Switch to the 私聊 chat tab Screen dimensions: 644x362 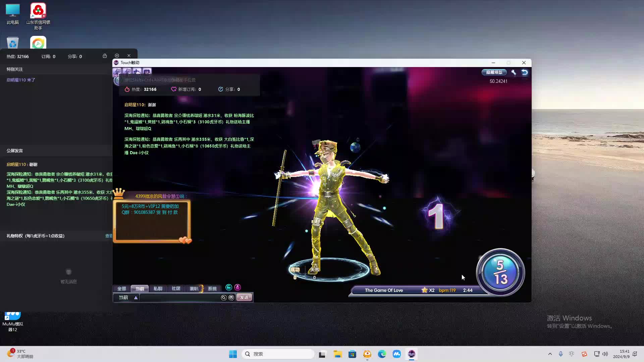[158, 289]
